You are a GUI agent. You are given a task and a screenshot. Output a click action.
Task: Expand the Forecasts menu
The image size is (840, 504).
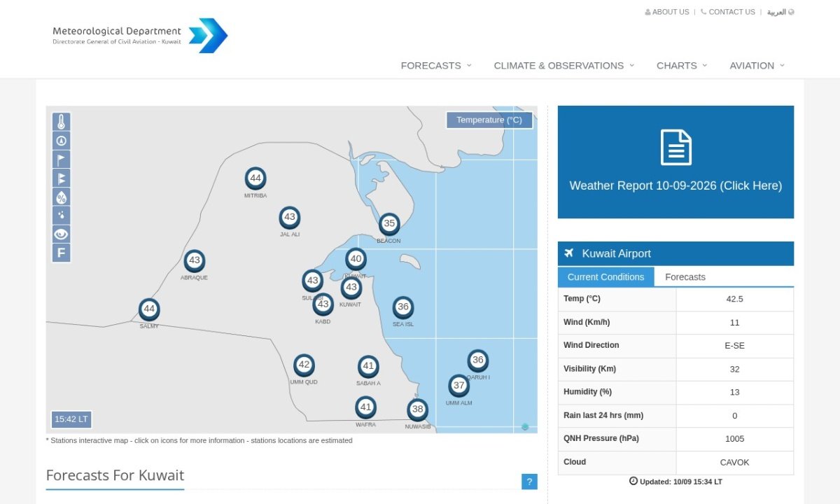[x=436, y=65]
